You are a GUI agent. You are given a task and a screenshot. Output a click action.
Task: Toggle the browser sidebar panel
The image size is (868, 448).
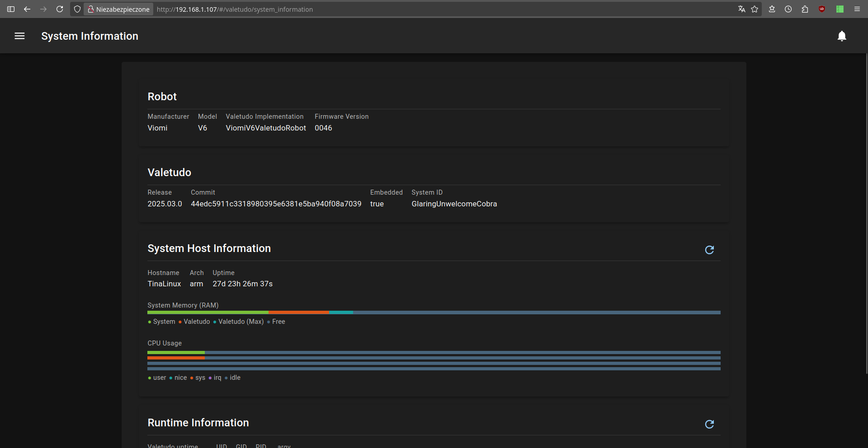point(11,9)
